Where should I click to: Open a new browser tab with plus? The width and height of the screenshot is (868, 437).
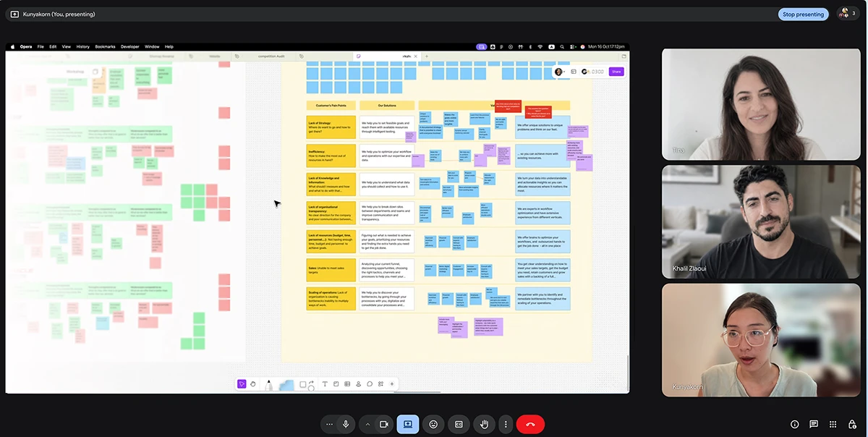pos(427,56)
